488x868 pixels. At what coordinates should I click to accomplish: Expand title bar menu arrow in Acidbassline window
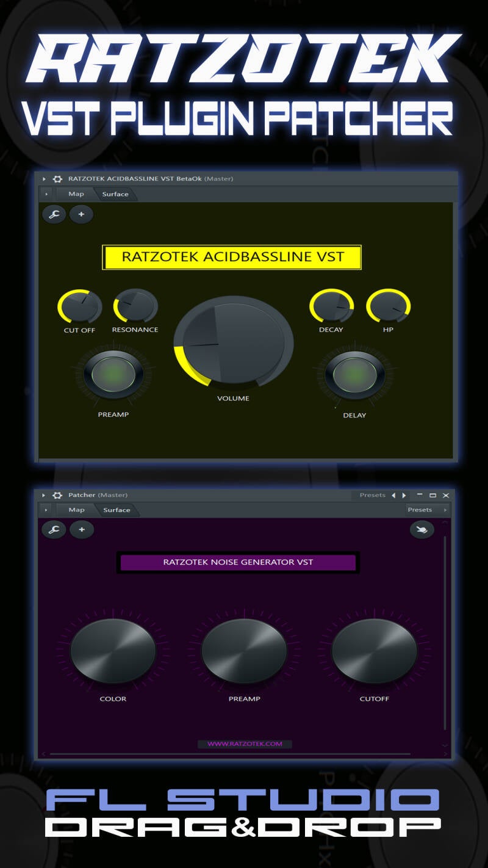point(44,179)
